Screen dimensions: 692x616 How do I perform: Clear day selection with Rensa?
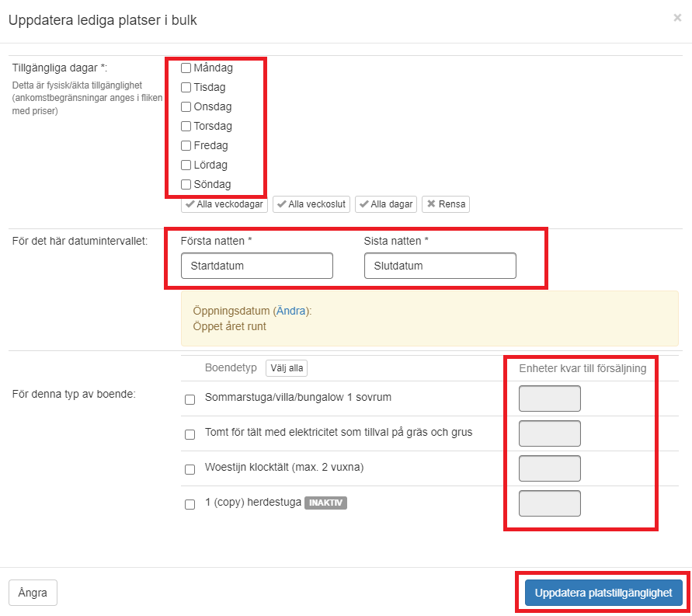[x=446, y=204]
